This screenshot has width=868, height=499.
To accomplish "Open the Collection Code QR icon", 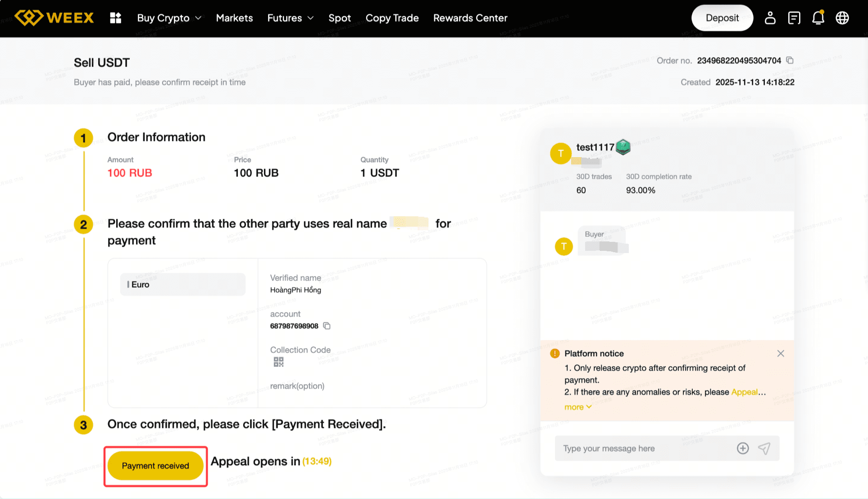I will tap(278, 362).
